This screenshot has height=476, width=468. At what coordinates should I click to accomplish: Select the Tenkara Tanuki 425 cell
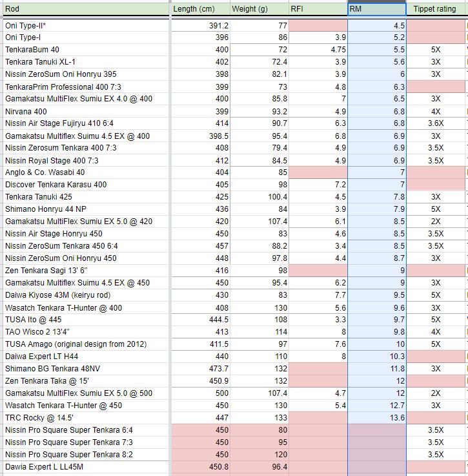pyautogui.click(x=86, y=197)
